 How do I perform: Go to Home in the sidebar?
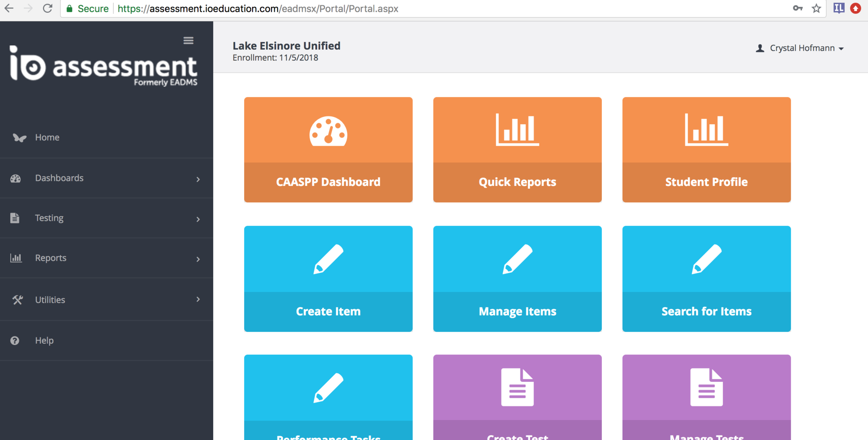pos(47,137)
